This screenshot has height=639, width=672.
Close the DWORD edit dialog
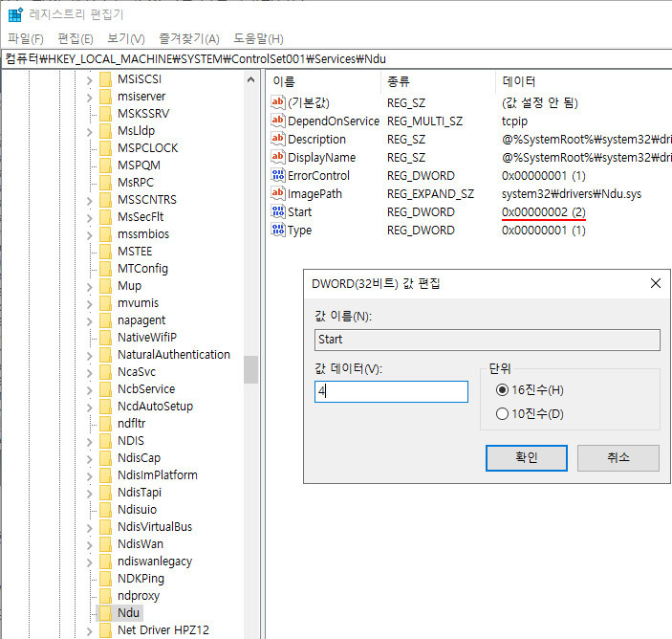click(656, 283)
